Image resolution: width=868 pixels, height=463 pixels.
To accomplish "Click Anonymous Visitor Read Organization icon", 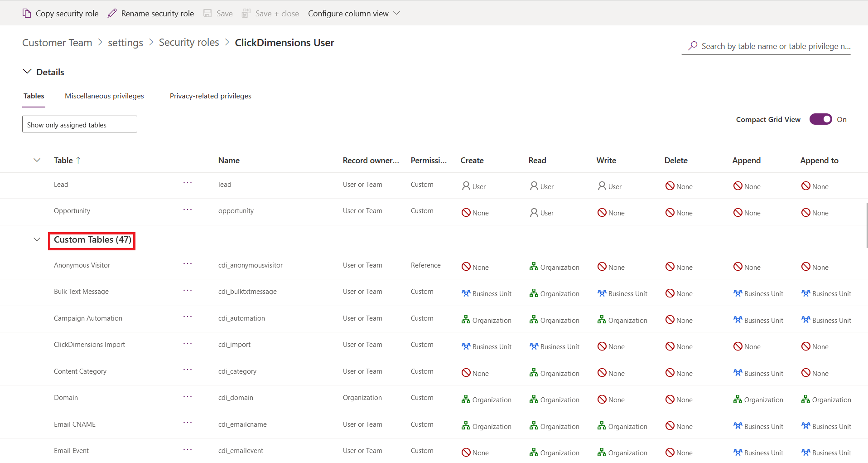I will [534, 267].
